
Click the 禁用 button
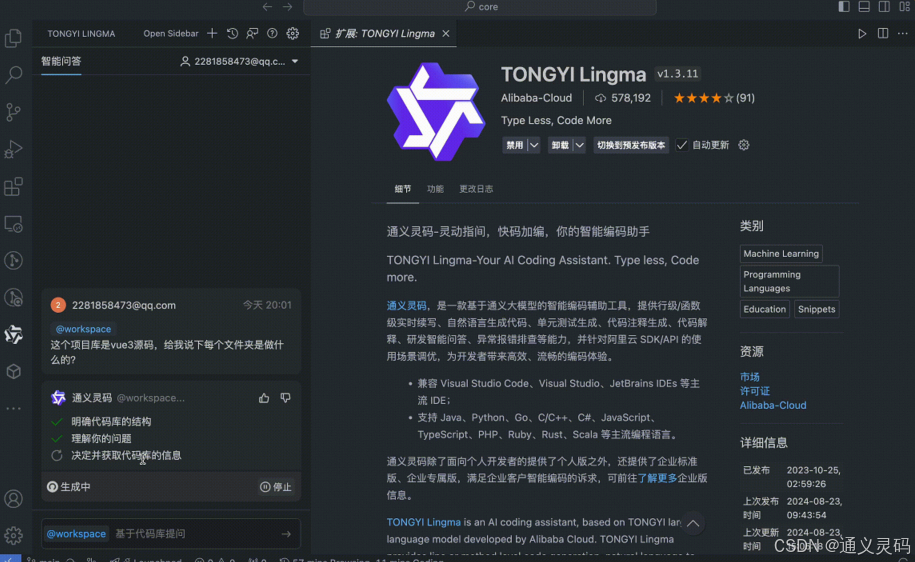click(515, 145)
